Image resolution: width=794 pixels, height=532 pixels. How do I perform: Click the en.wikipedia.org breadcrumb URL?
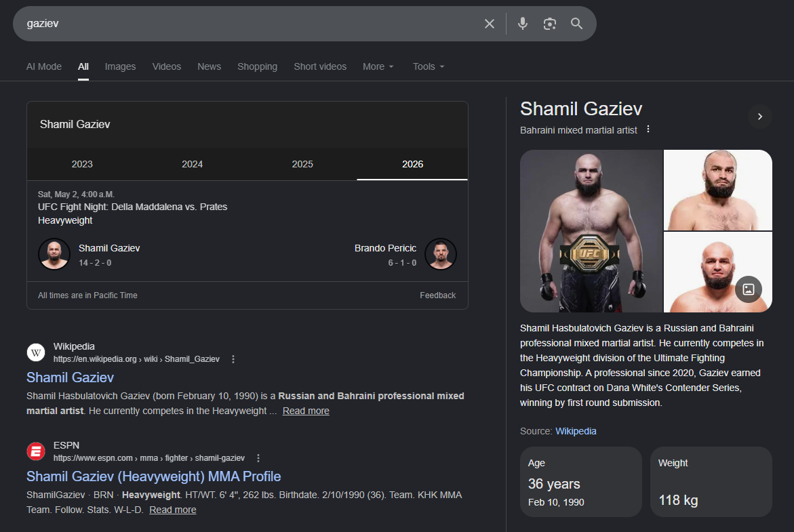(136, 359)
